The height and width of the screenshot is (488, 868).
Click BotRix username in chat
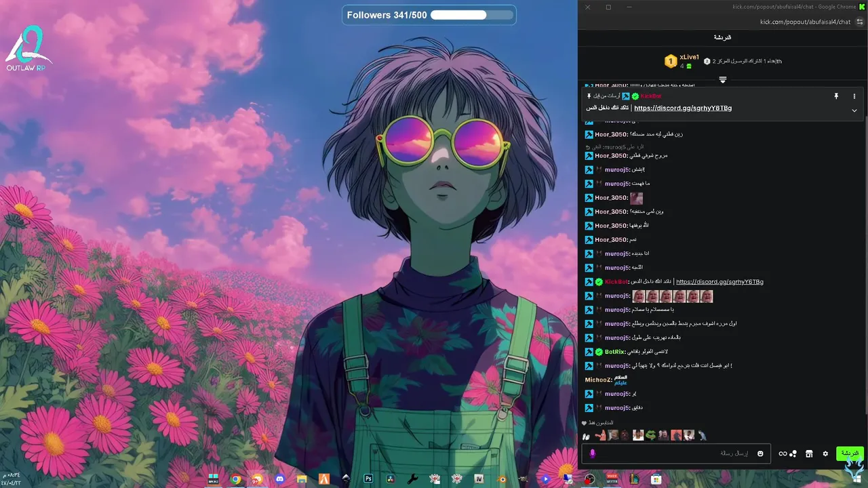pyautogui.click(x=614, y=352)
